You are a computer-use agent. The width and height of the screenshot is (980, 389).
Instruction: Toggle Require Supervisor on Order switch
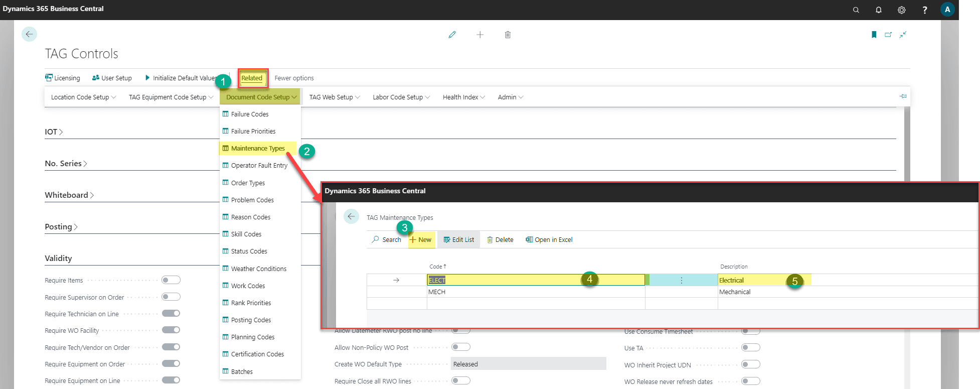click(x=171, y=297)
